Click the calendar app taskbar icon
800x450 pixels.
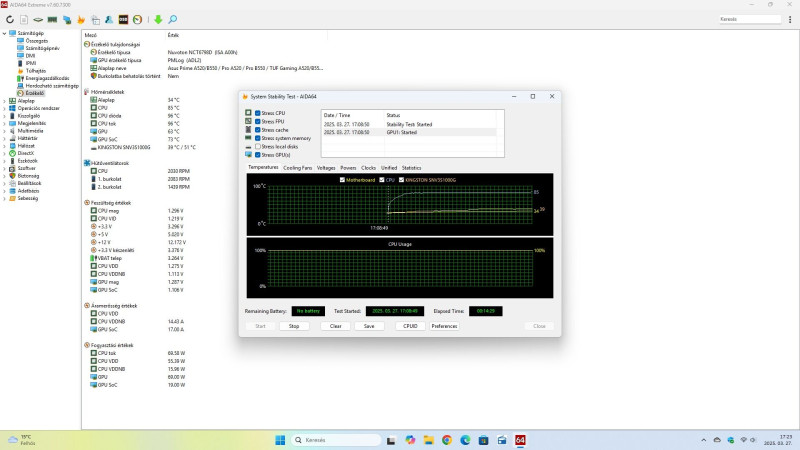[x=502, y=440]
